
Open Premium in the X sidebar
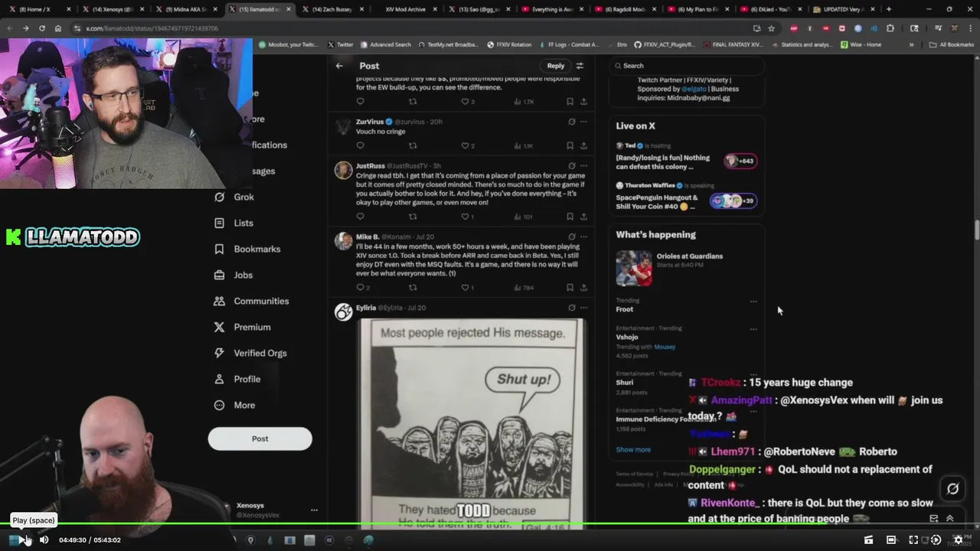pos(242,327)
